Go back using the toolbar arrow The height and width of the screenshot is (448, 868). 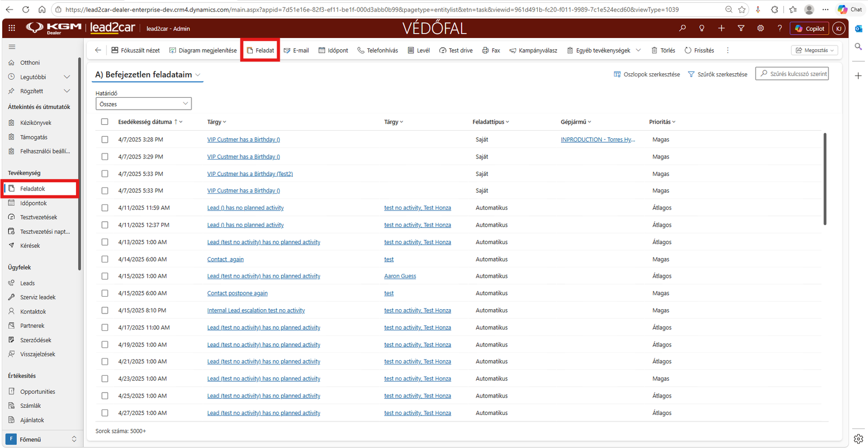(98, 50)
